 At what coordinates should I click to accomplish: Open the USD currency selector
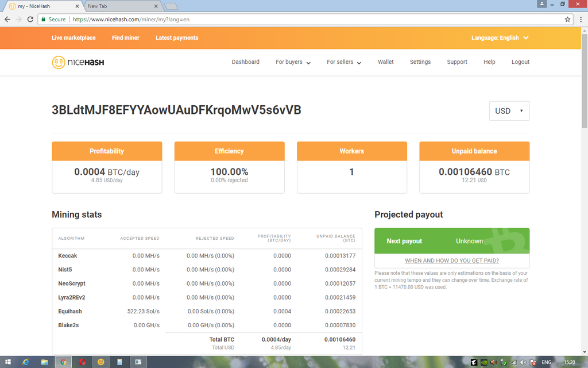509,111
